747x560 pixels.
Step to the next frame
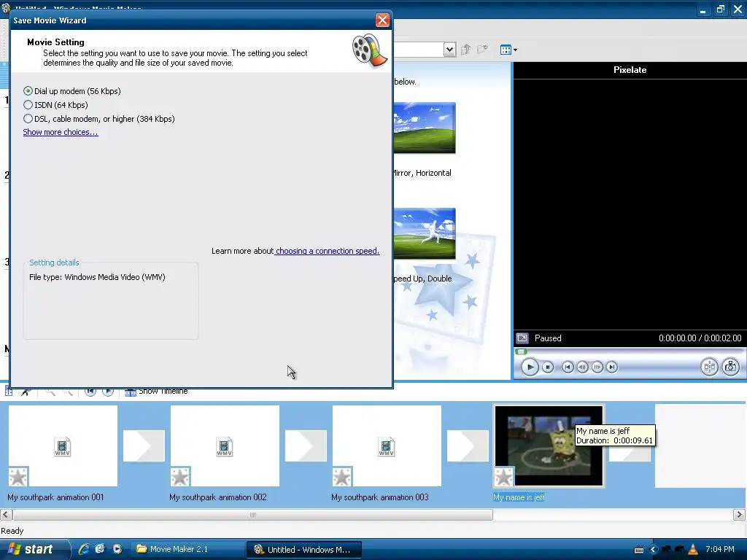[x=597, y=367]
